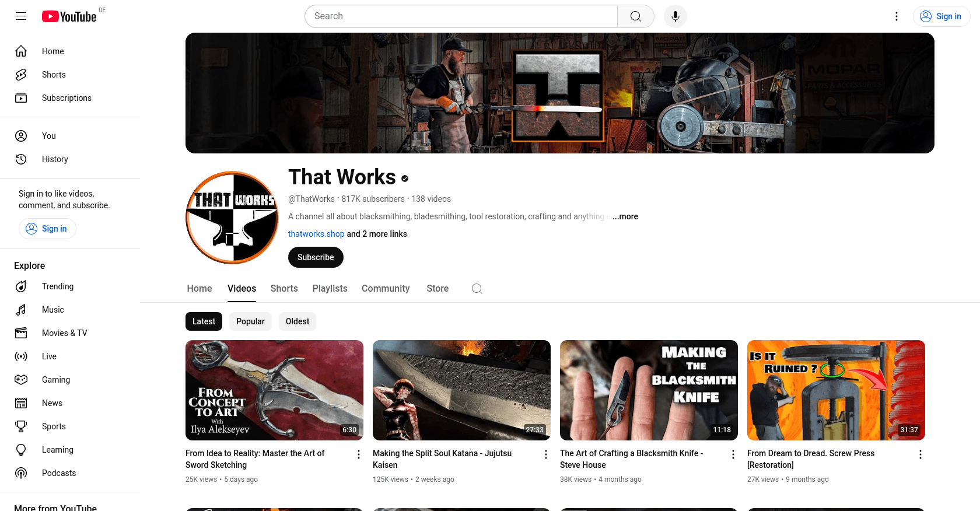Select the Oldest sort chip
980x511 pixels.
click(x=297, y=321)
